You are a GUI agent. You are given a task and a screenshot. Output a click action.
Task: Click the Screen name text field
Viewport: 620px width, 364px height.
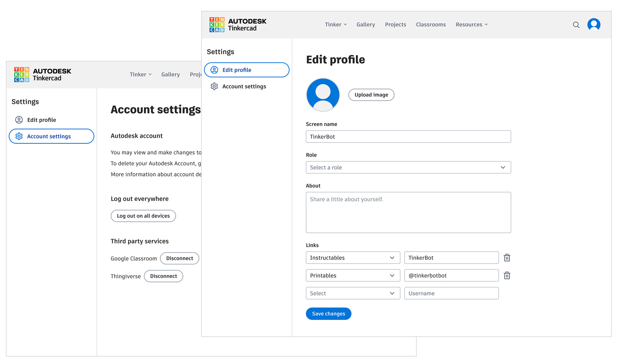click(x=408, y=137)
